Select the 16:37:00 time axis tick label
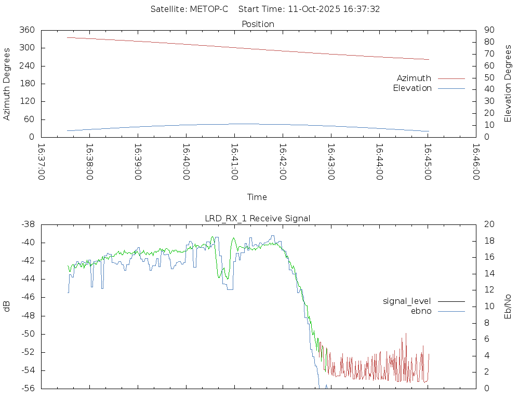The image size is (532, 399). 42,162
